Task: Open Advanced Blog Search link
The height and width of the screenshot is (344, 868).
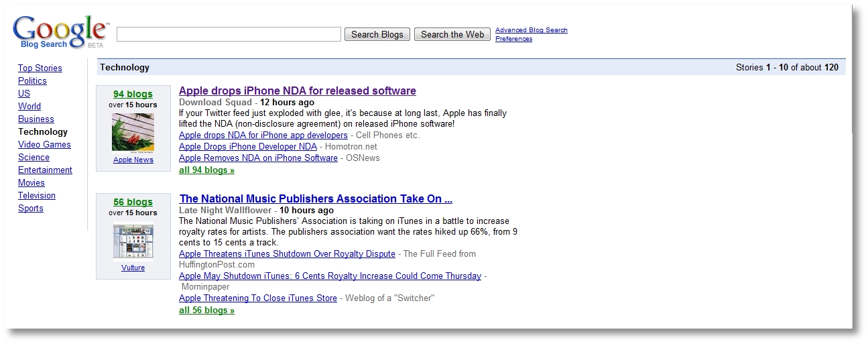Action: [x=532, y=30]
